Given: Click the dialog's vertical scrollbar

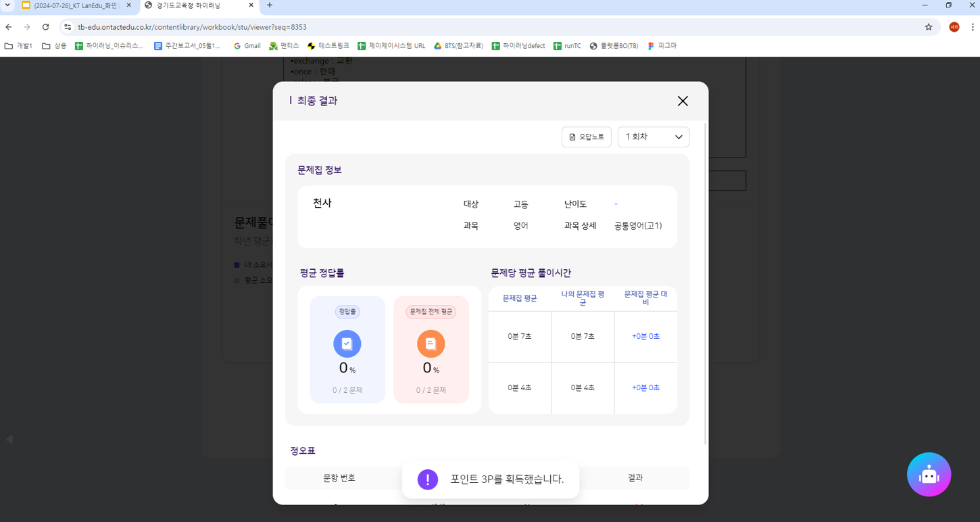Looking at the screenshot, I should coord(706,284).
